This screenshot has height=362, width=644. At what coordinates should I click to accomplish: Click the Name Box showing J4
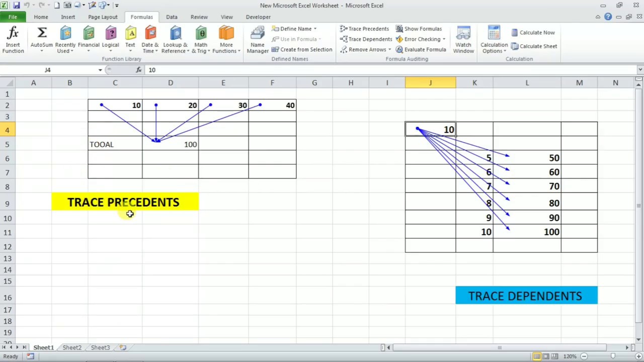48,70
